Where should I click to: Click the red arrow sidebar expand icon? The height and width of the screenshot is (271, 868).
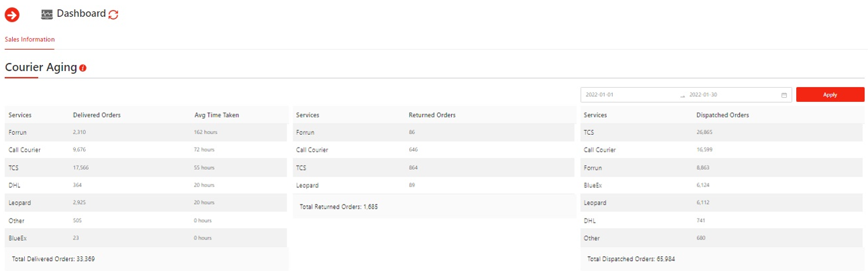tap(12, 14)
